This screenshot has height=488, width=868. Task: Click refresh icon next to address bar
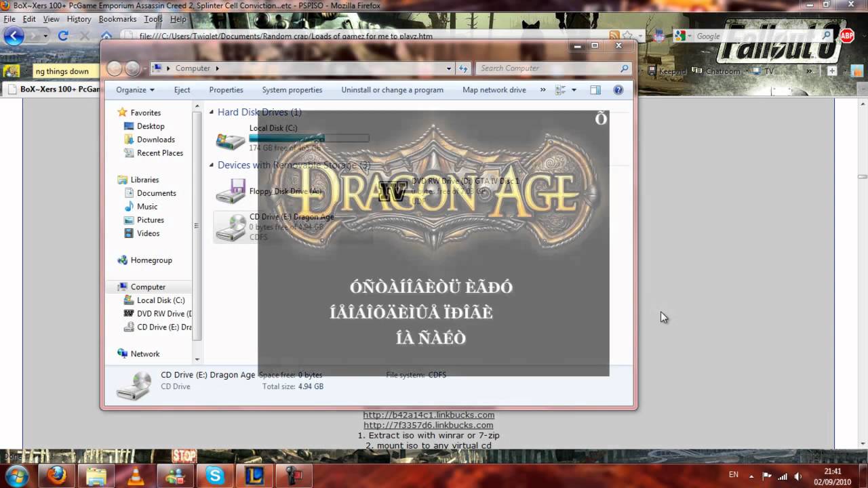pos(464,68)
